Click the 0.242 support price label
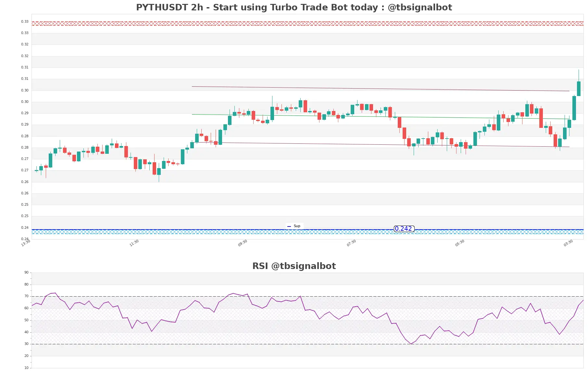 404,229
